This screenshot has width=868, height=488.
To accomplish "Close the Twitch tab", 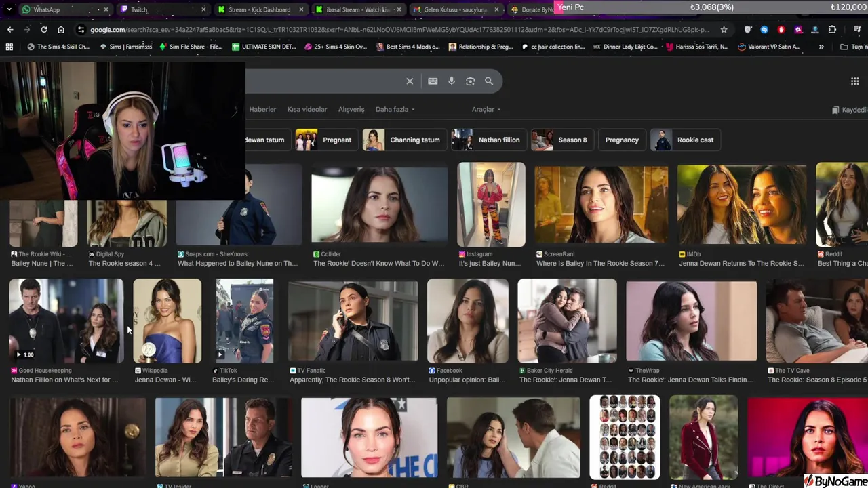I will [203, 9].
